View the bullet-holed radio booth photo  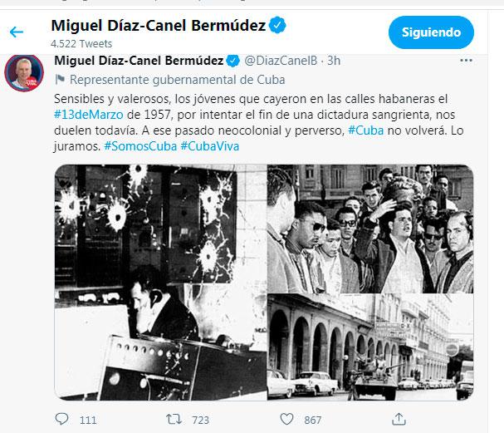point(160,283)
